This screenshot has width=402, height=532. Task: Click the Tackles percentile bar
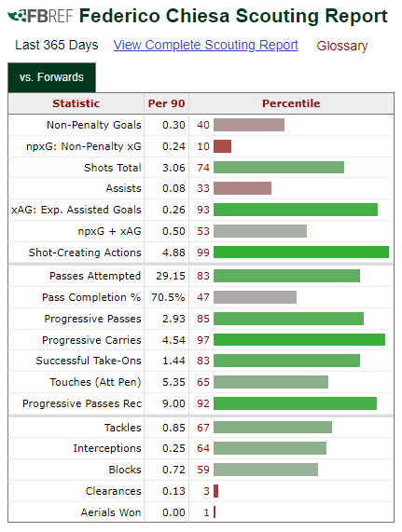coord(273,427)
